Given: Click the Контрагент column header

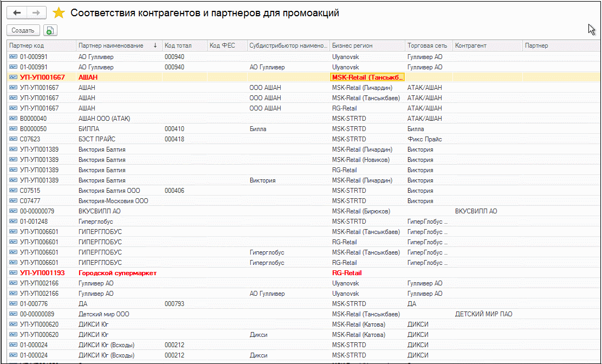Looking at the screenshot, I should click(x=487, y=46).
